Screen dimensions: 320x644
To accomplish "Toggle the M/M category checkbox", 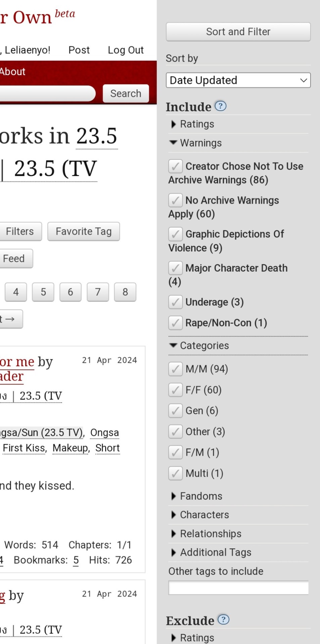I will click(x=176, y=369).
